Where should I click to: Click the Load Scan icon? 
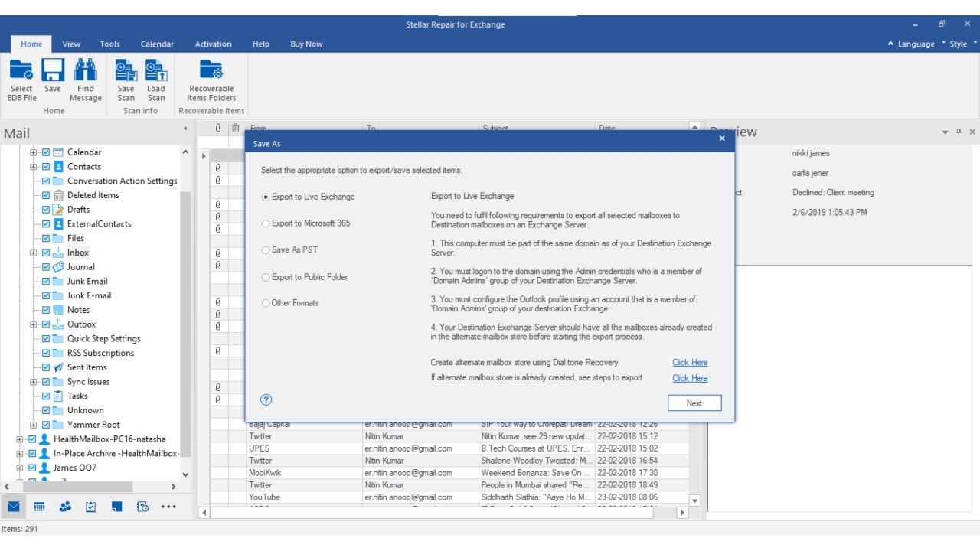tap(156, 70)
